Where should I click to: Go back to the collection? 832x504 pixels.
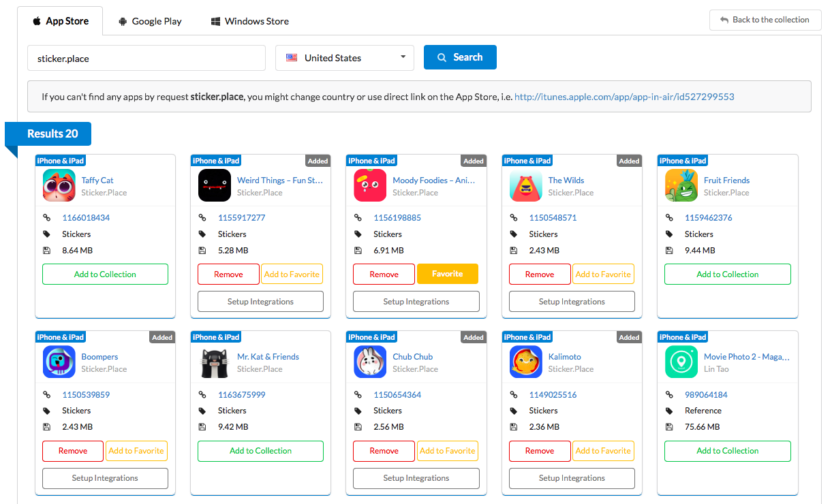click(765, 20)
